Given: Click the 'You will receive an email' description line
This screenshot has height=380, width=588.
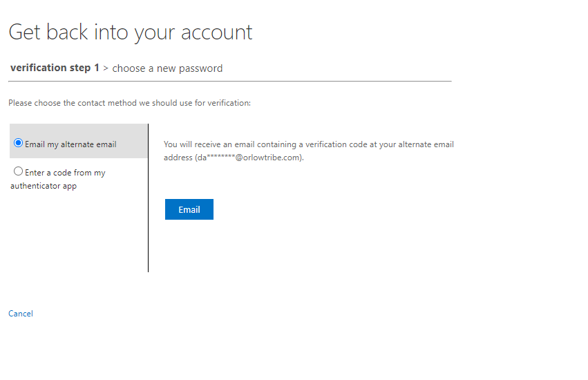Looking at the screenshot, I should [x=309, y=144].
